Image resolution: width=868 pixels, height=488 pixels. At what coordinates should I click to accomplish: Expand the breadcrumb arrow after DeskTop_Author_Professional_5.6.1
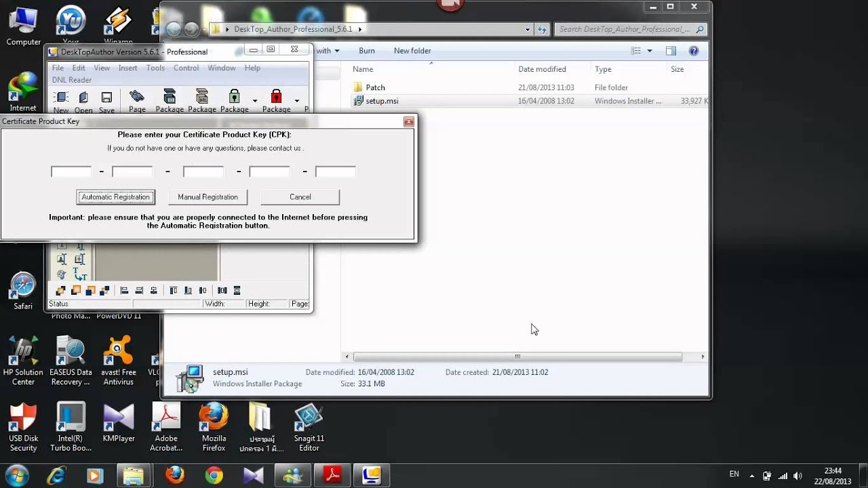click(359, 29)
